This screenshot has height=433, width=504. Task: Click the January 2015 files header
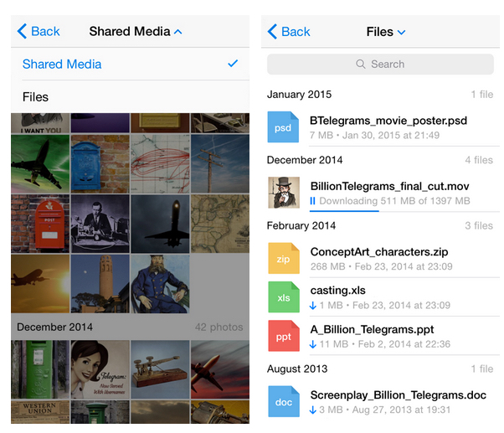click(299, 94)
